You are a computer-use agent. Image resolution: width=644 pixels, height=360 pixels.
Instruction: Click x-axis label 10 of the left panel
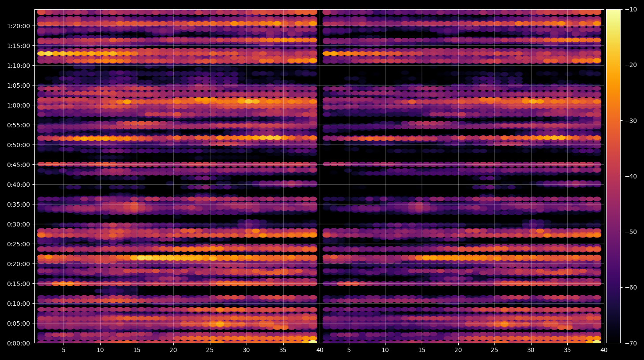[x=100, y=350]
